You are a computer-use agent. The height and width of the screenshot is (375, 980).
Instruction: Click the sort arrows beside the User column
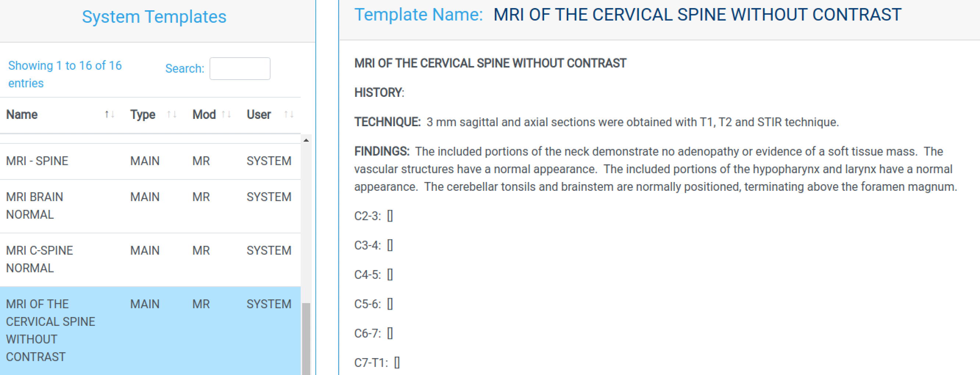coord(289,114)
